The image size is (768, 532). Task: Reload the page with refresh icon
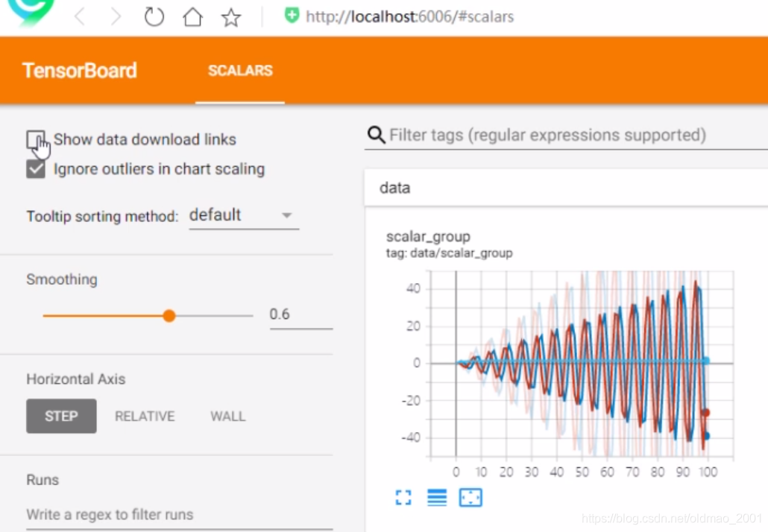[154, 16]
